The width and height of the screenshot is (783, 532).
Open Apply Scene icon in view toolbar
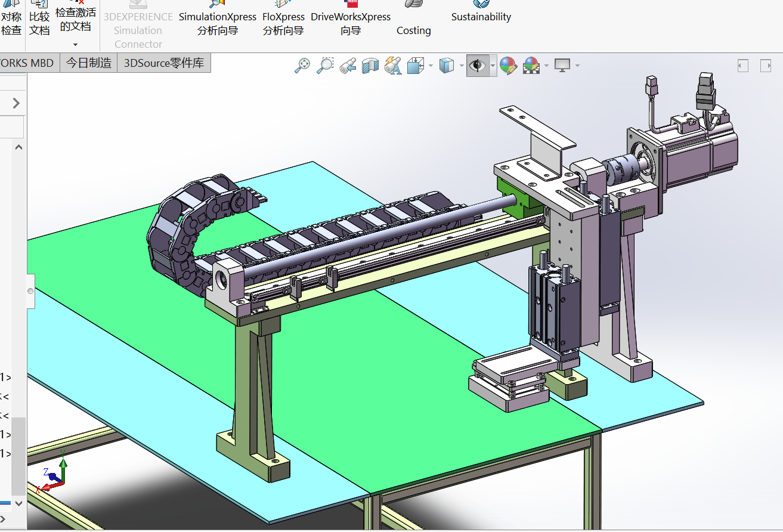pyautogui.click(x=530, y=66)
